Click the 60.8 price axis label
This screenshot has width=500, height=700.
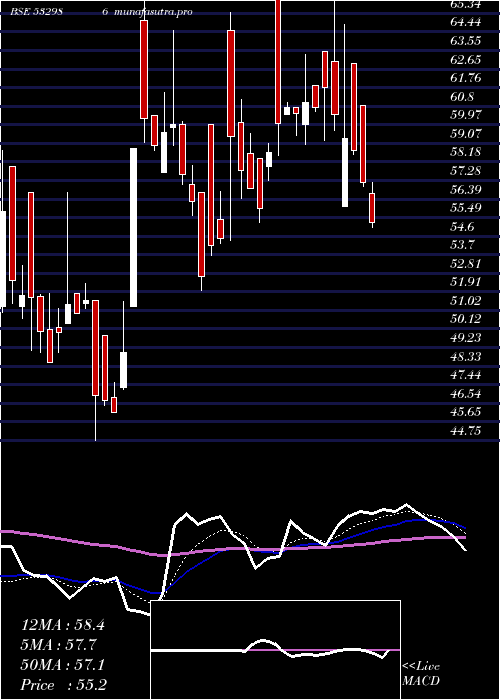coord(462,96)
